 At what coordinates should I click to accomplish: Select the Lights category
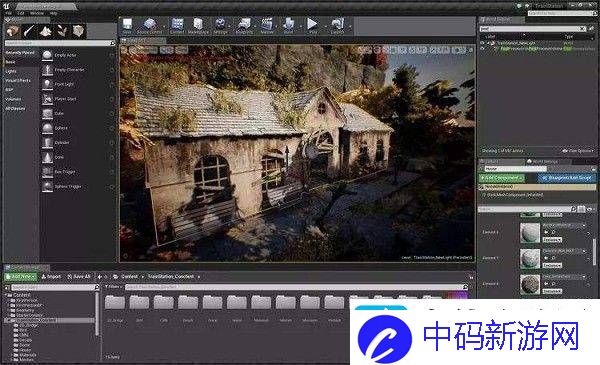click(11, 71)
